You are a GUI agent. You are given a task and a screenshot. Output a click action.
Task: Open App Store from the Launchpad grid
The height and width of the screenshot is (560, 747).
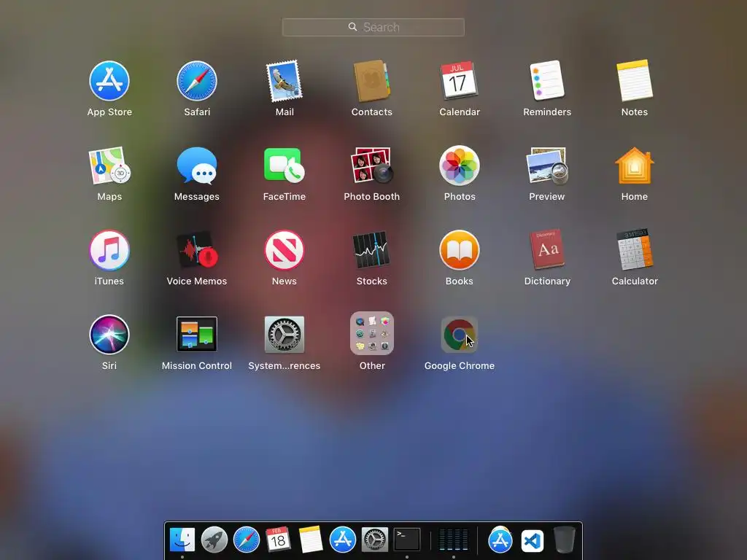[109, 81]
